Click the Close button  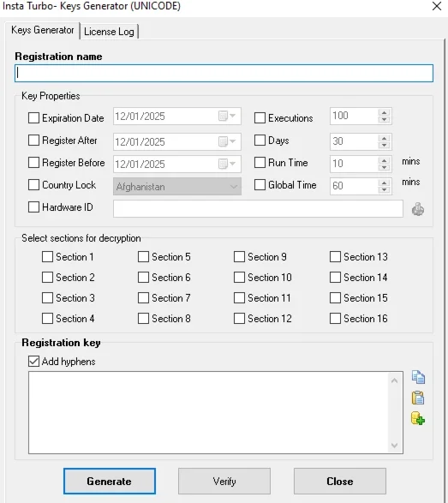(339, 482)
